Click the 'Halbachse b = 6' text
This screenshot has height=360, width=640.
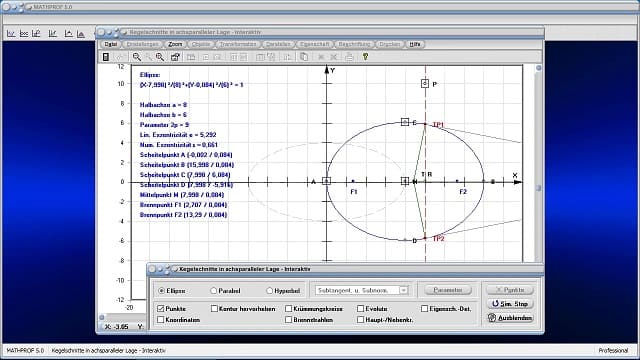[x=163, y=115]
